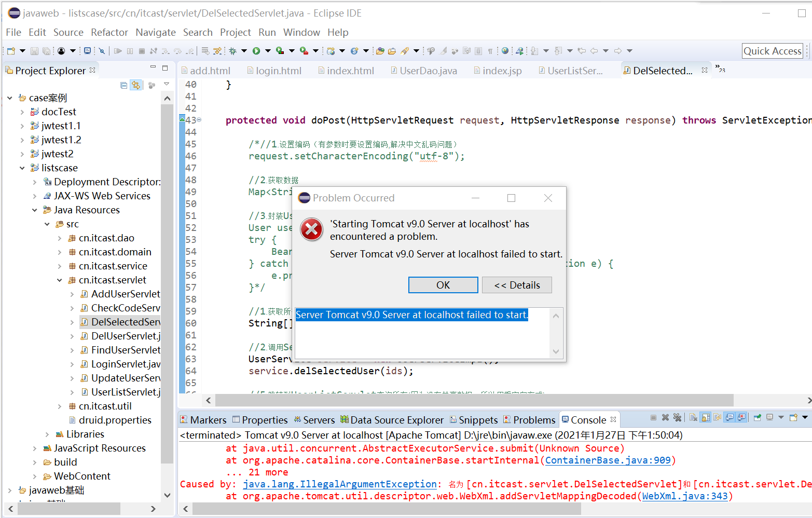
Task: Click the Forward navigation arrow icon
Action: pos(618,51)
